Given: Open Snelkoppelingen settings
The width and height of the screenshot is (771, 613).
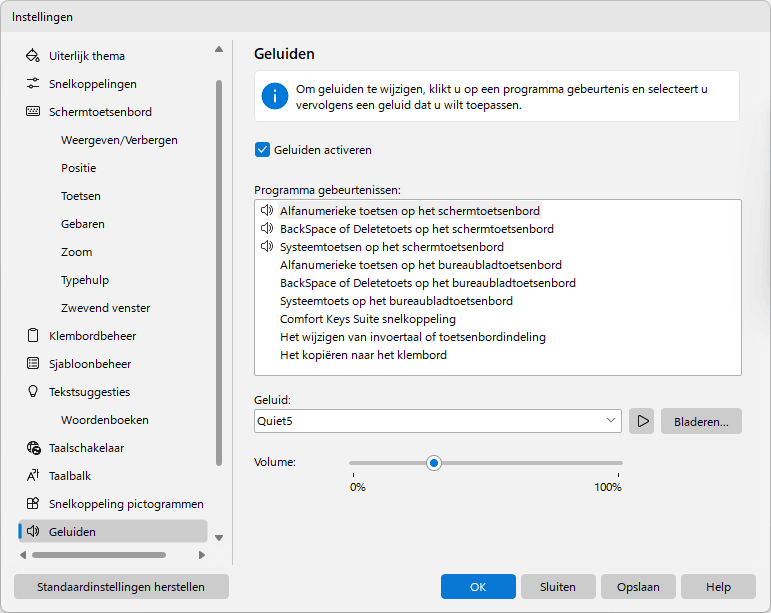Looking at the screenshot, I should [92, 84].
